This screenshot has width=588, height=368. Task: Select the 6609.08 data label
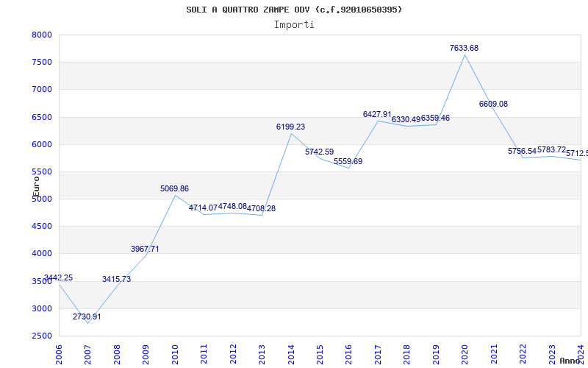point(493,104)
